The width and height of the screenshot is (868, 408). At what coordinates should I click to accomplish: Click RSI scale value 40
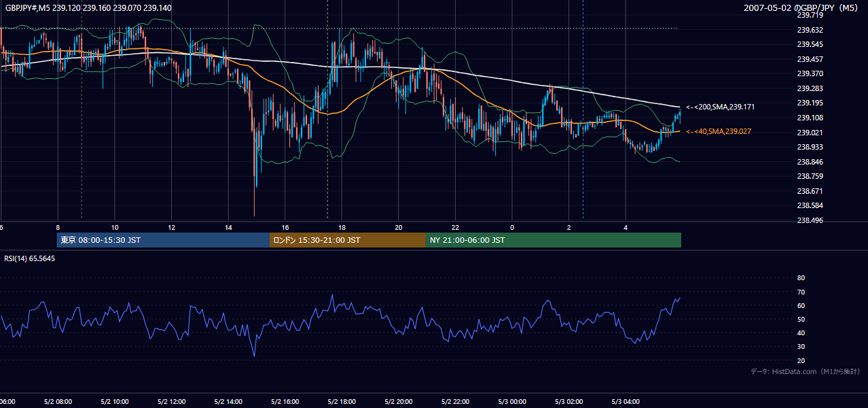801,333
